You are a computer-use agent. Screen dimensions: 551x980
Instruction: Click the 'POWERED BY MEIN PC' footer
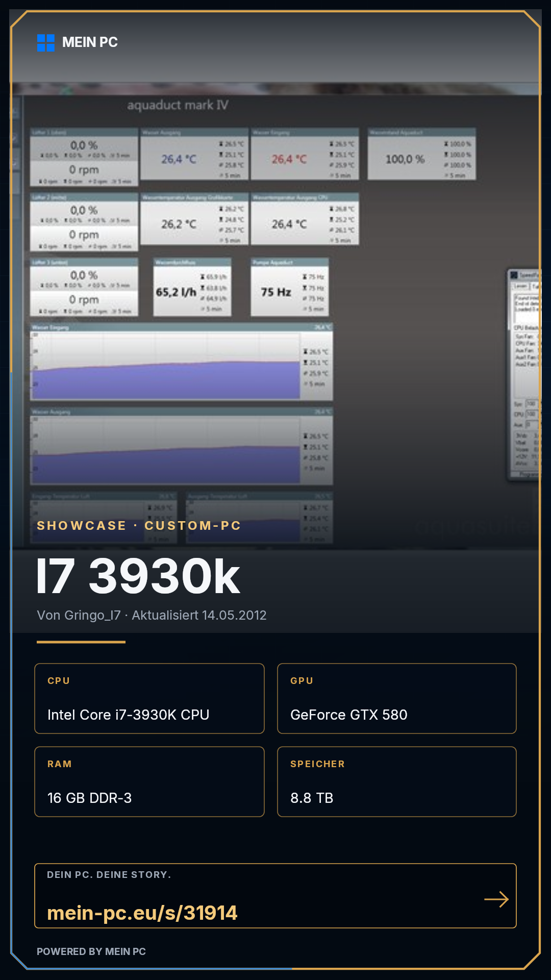91,951
